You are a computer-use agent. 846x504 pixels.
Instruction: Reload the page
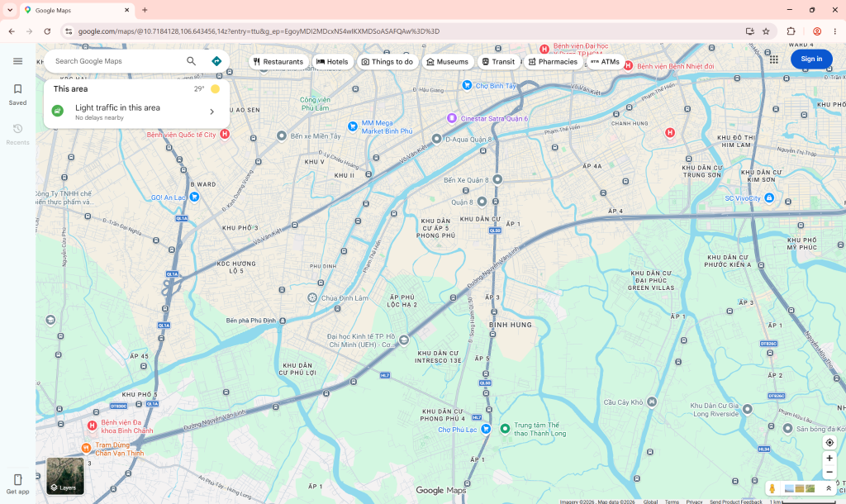pyautogui.click(x=47, y=31)
